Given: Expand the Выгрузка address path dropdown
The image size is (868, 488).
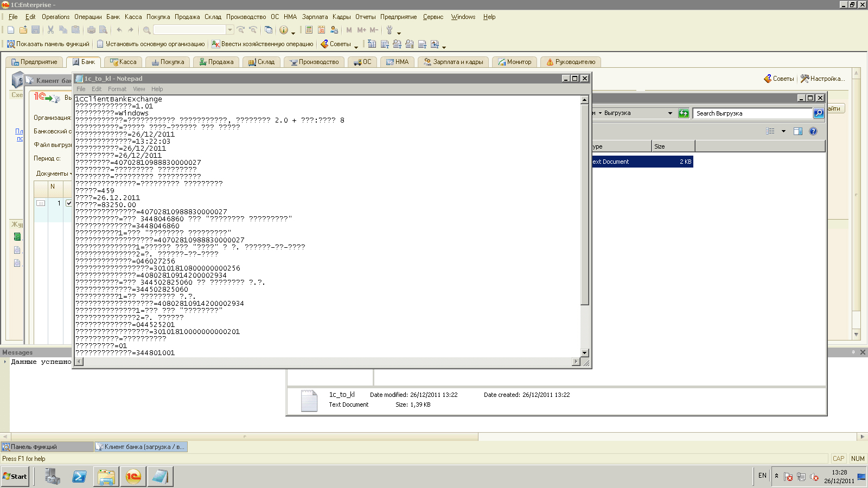Looking at the screenshot, I should coord(670,113).
